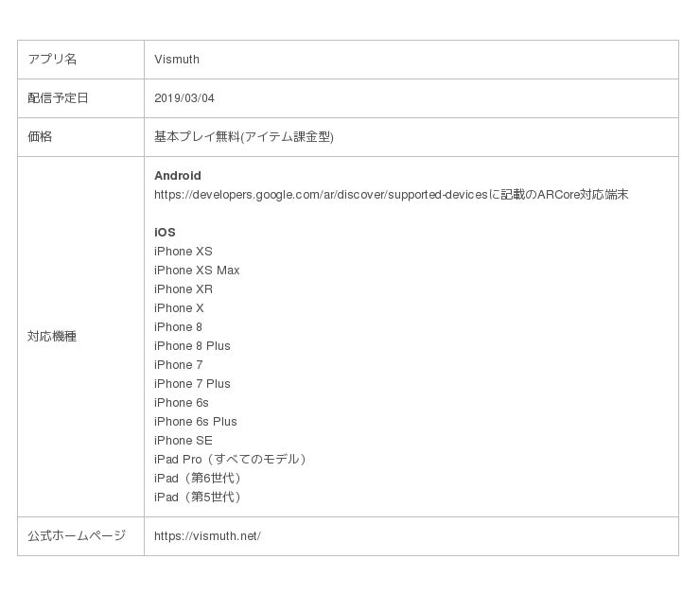Select the iPhone 6s Plus entry

[x=196, y=422]
